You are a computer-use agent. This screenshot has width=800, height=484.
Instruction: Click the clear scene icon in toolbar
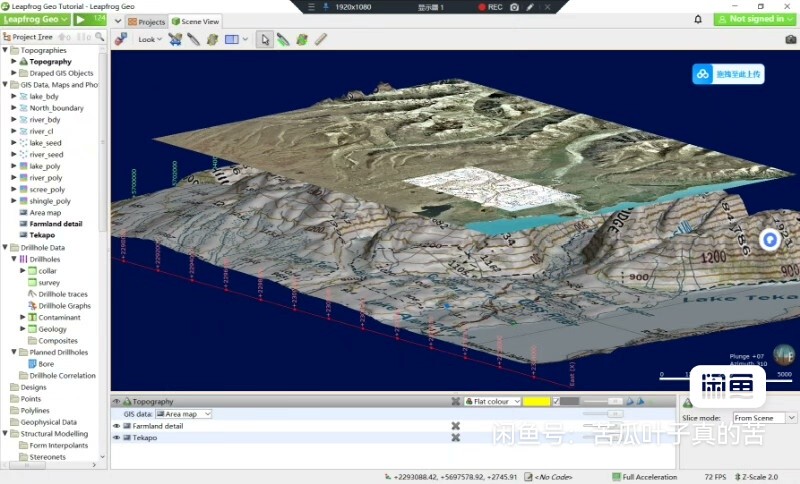[x=120, y=39]
